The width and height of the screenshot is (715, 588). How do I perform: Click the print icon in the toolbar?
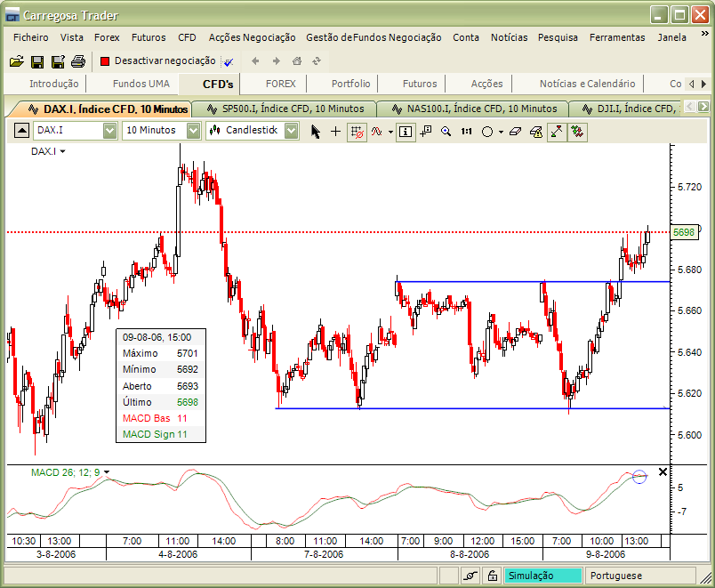[76, 61]
